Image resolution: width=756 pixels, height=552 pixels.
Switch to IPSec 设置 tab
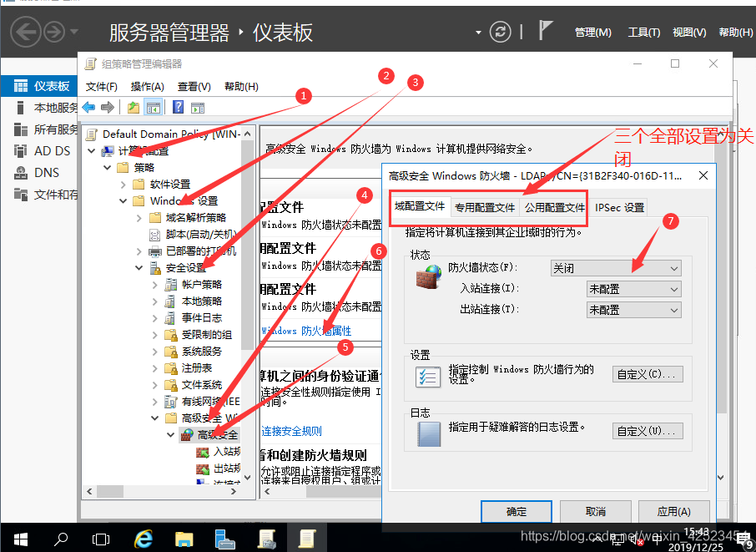[619, 207]
